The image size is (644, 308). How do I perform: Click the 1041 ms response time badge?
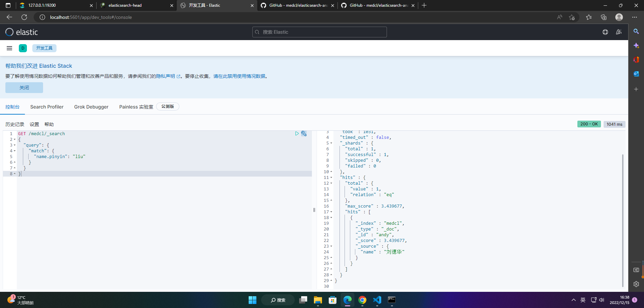click(614, 124)
